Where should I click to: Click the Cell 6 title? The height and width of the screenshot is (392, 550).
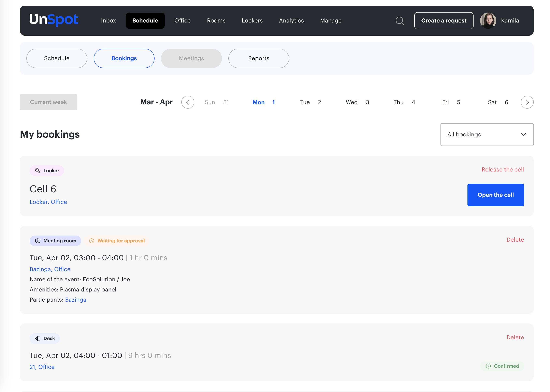point(43,189)
